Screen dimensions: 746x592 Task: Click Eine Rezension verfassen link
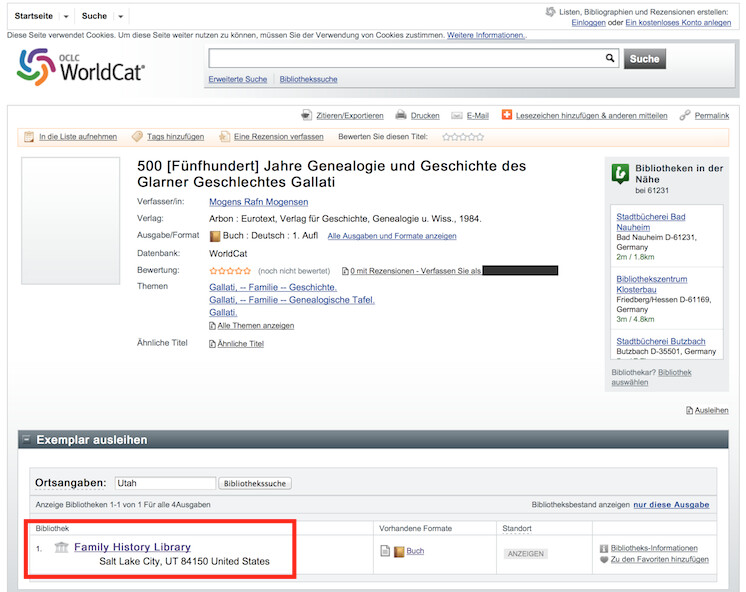279,137
